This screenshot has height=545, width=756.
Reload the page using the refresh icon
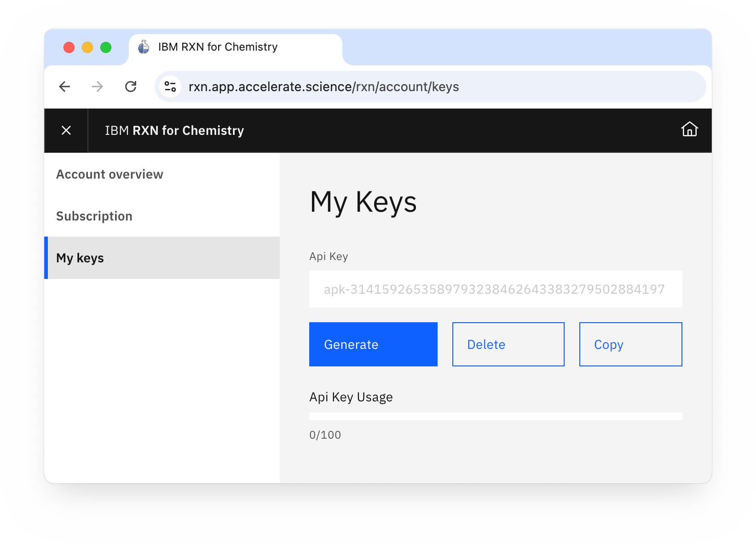pyautogui.click(x=130, y=87)
